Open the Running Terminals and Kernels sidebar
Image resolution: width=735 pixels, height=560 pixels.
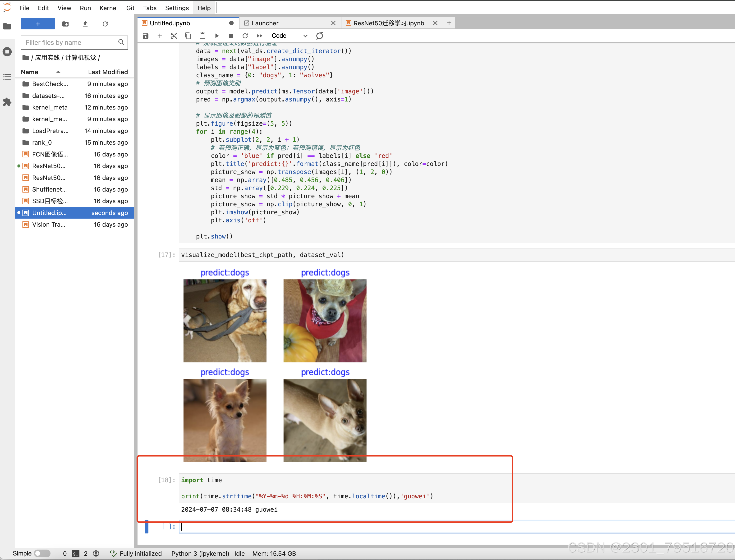[7, 52]
